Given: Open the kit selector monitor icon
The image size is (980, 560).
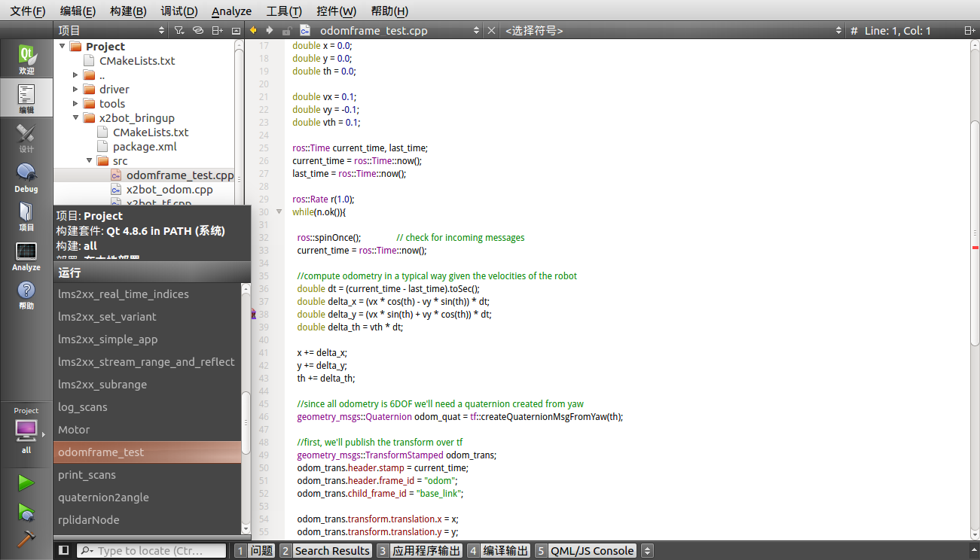Looking at the screenshot, I should pos(26,431).
